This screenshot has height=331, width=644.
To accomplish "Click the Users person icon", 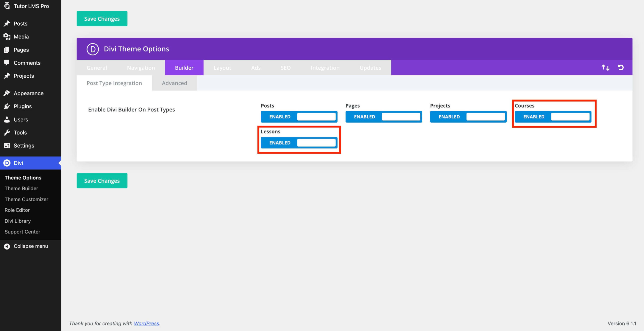I will click(7, 120).
